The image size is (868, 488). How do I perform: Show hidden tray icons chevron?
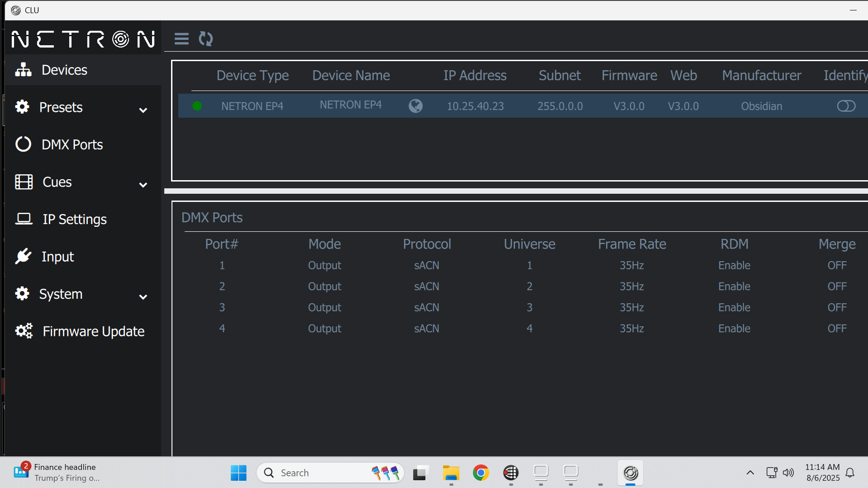(x=750, y=473)
